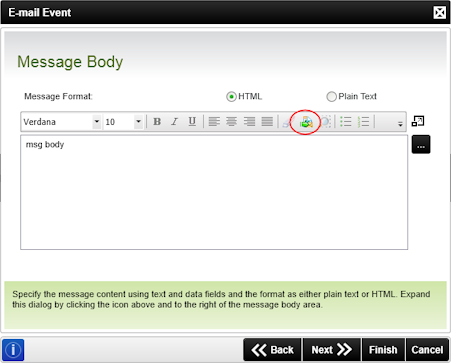The image size is (451, 363).
Task: Go Back to the previous step
Action: [272, 350]
